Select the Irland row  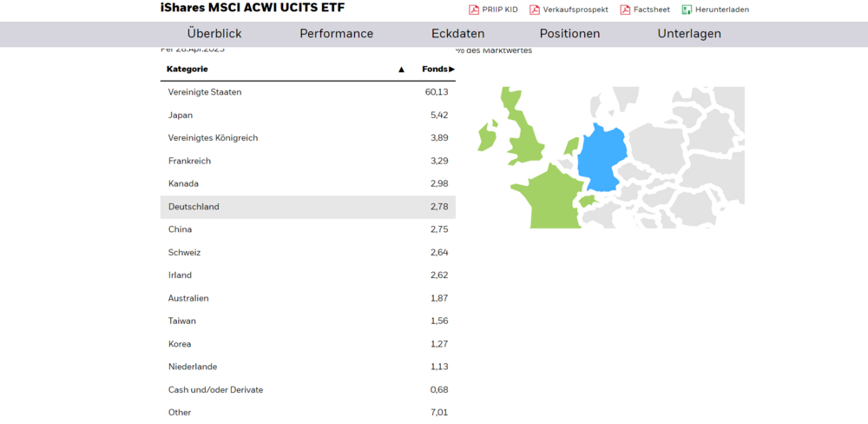pos(308,275)
